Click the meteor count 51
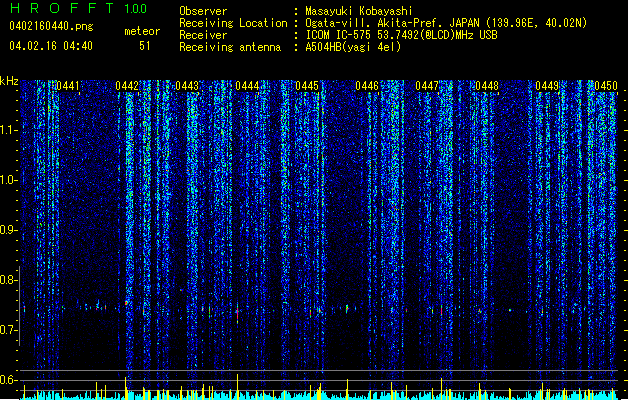The image size is (629, 400). (x=145, y=46)
